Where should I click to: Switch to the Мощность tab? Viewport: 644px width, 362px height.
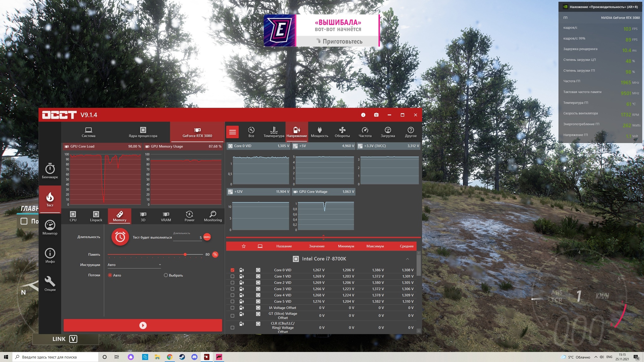[x=319, y=131]
